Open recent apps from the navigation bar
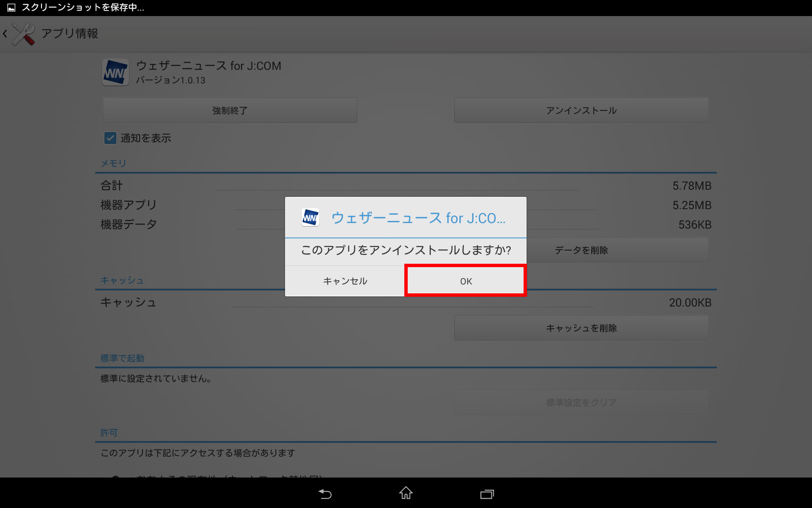This screenshot has height=508, width=812. (487, 494)
